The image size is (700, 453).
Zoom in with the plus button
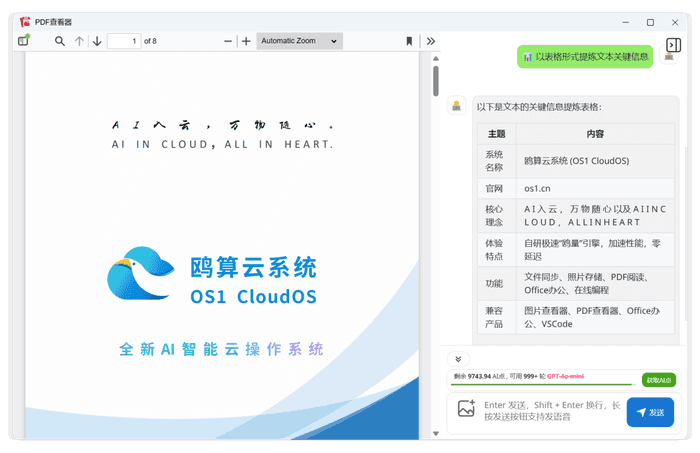246,41
